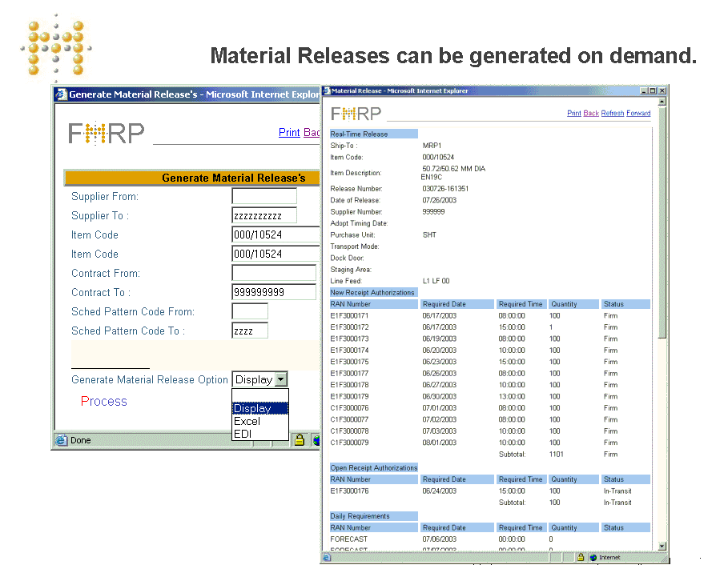Click the Internet zone globe icon in Material Release status bar
The image size is (728, 565).
(x=593, y=557)
